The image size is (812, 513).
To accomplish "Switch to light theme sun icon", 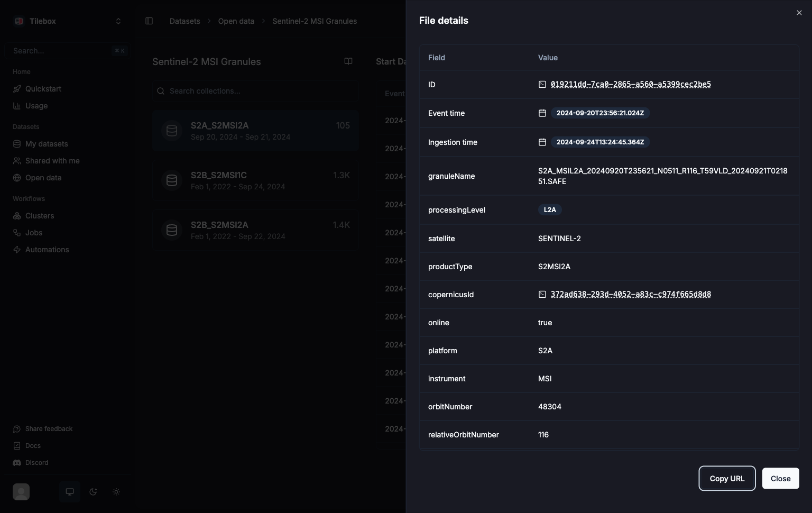I will [116, 492].
